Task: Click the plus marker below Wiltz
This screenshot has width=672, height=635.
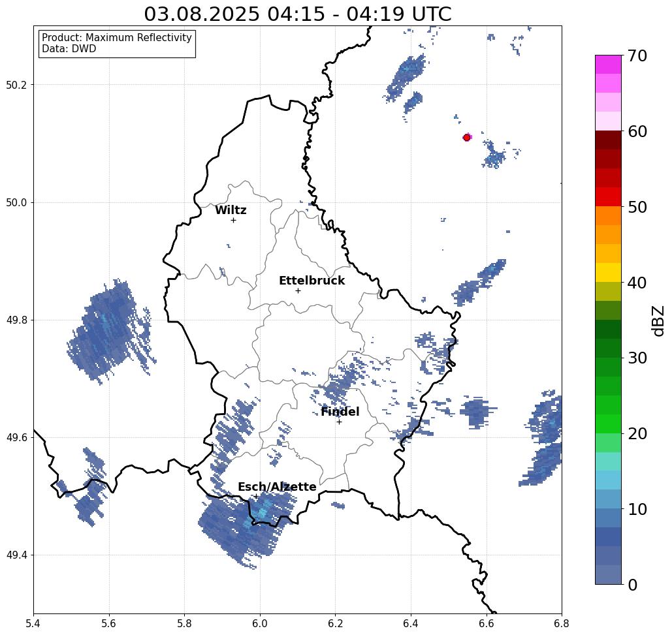Action: point(234,220)
